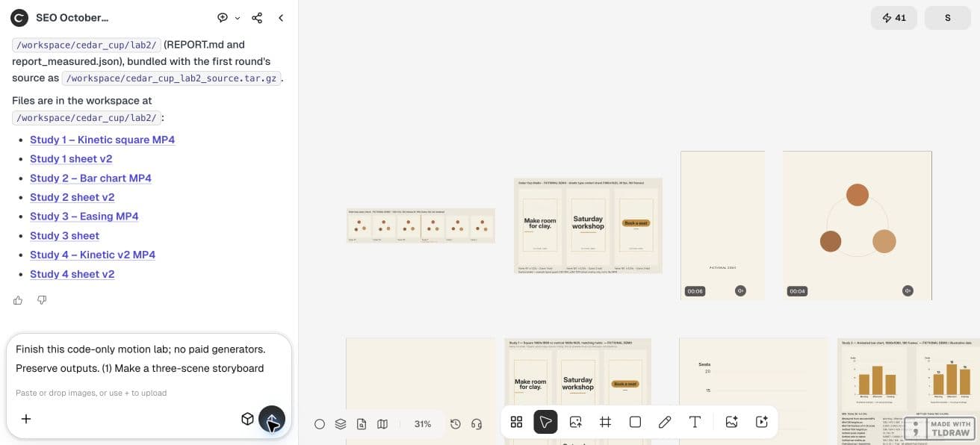Open the four-squares grid tool

pyautogui.click(x=516, y=422)
